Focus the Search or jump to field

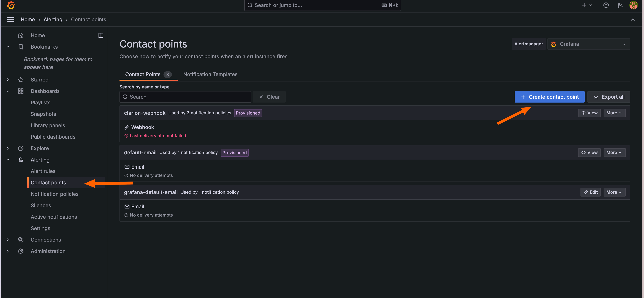pos(323,5)
